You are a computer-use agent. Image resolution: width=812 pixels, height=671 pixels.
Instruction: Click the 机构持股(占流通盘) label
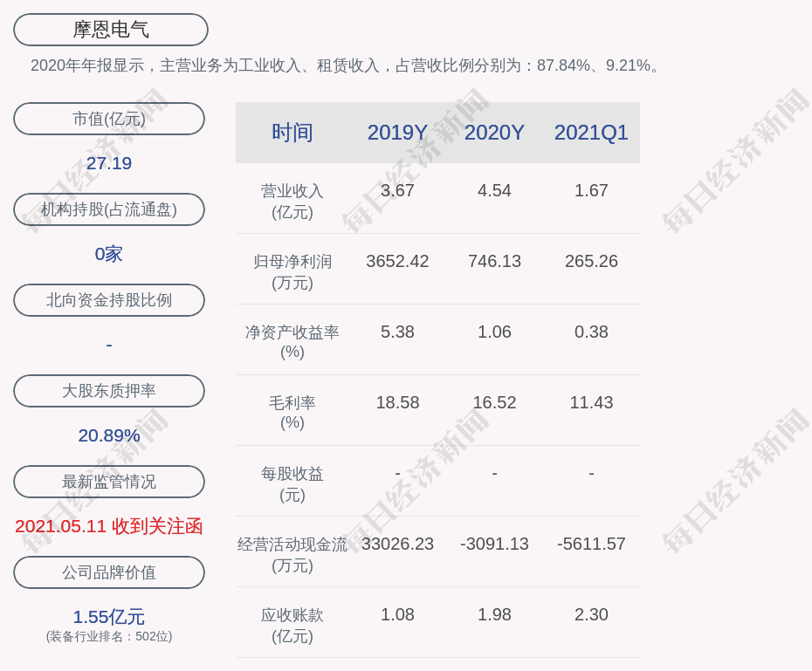click(109, 209)
